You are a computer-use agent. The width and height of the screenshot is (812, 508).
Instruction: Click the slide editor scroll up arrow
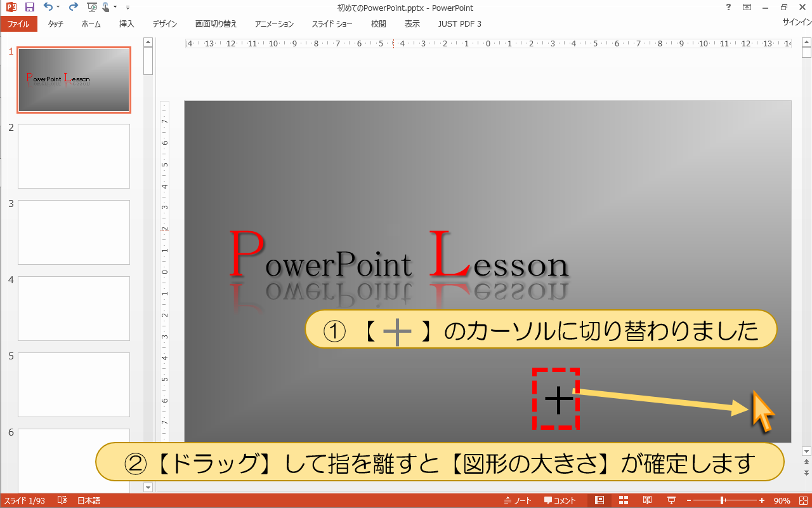coord(807,43)
